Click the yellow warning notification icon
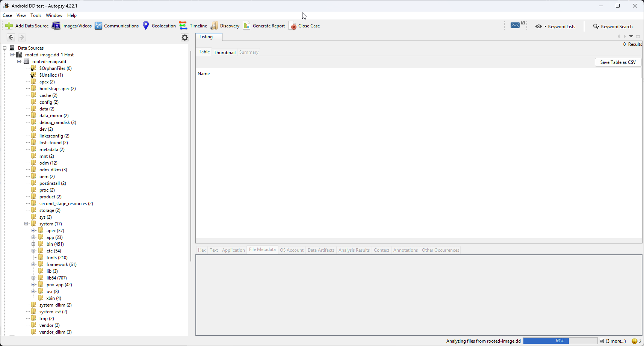The width and height of the screenshot is (644, 346). [635, 341]
